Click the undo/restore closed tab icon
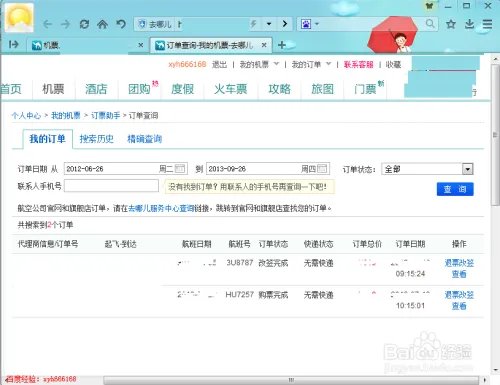The height and width of the screenshot is (385, 500). [x=121, y=24]
